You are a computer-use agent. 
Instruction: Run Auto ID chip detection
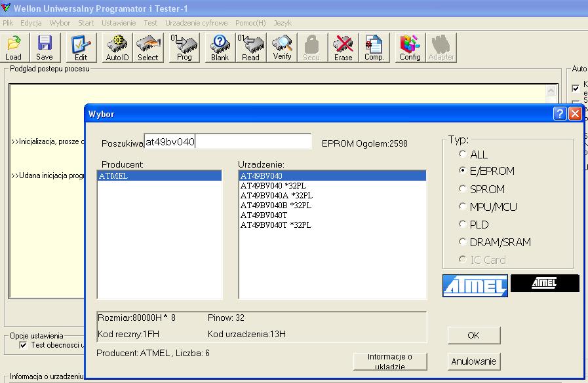coord(117,47)
